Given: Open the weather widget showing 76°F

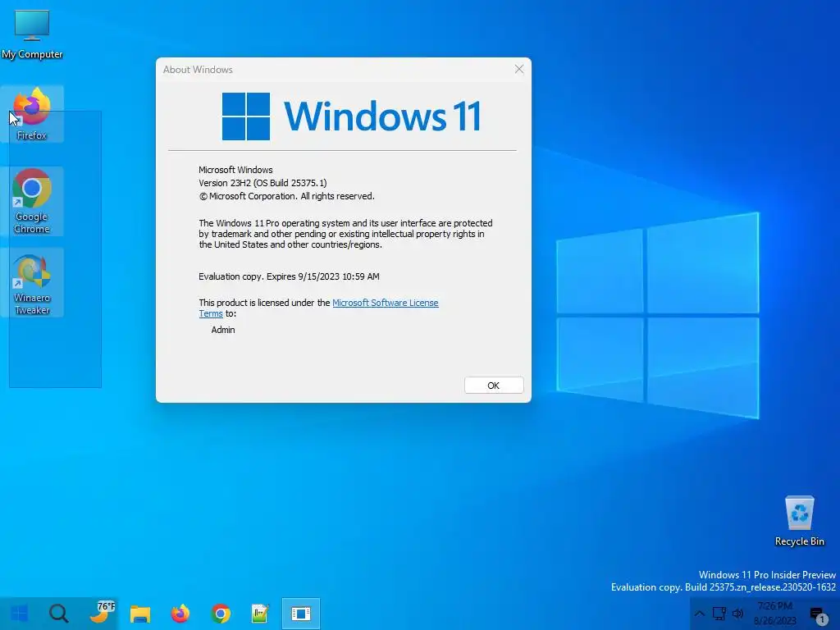Looking at the screenshot, I should pos(101,614).
